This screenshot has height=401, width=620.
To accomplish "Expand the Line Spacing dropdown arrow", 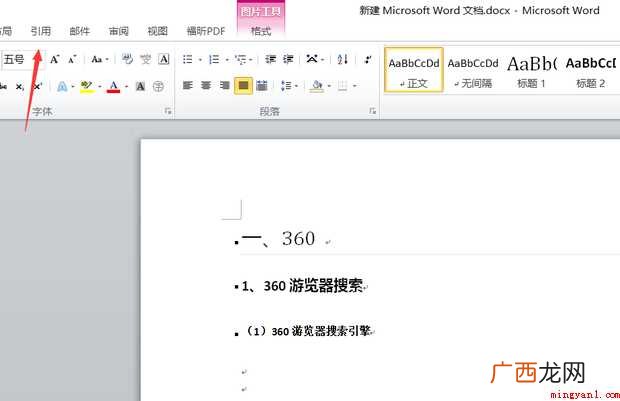I will point(296,86).
